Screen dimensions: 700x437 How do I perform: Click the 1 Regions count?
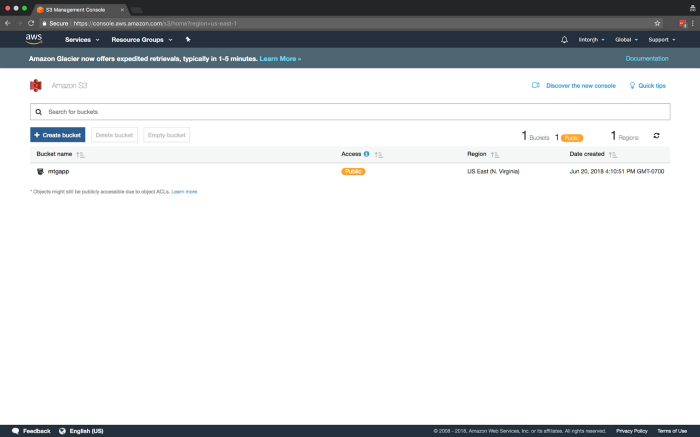(625, 136)
